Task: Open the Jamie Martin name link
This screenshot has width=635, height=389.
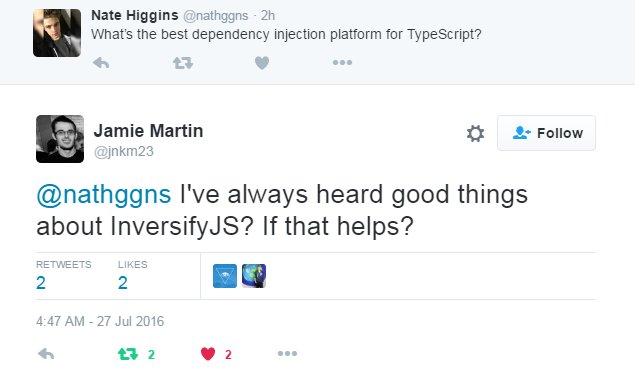Action: [x=148, y=131]
